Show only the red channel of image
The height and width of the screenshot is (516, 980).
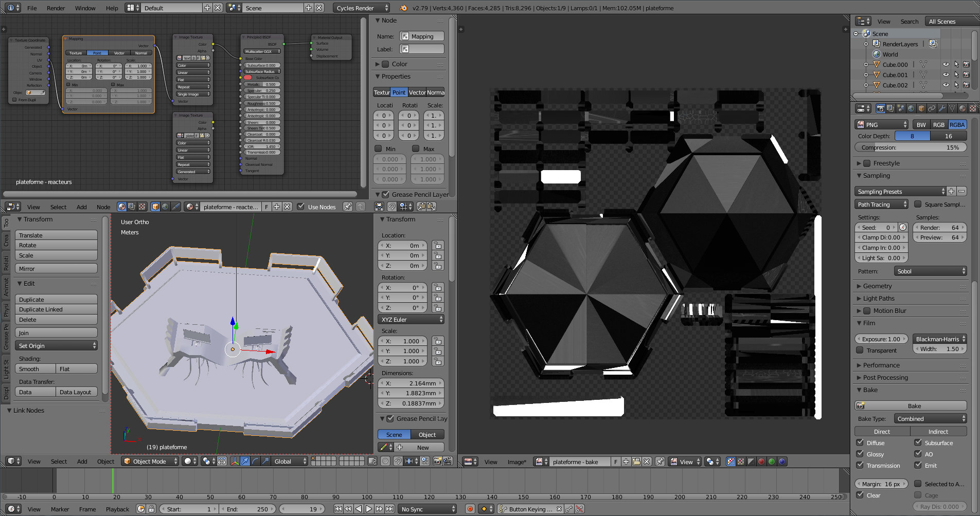point(761,462)
